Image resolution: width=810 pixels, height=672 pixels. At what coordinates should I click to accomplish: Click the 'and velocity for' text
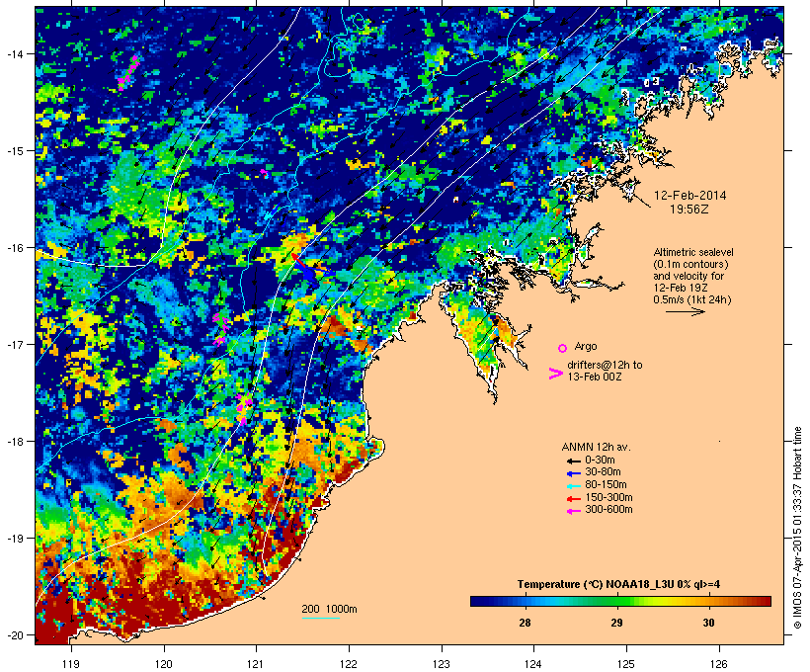pyautogui.click(x=688, y=276)
